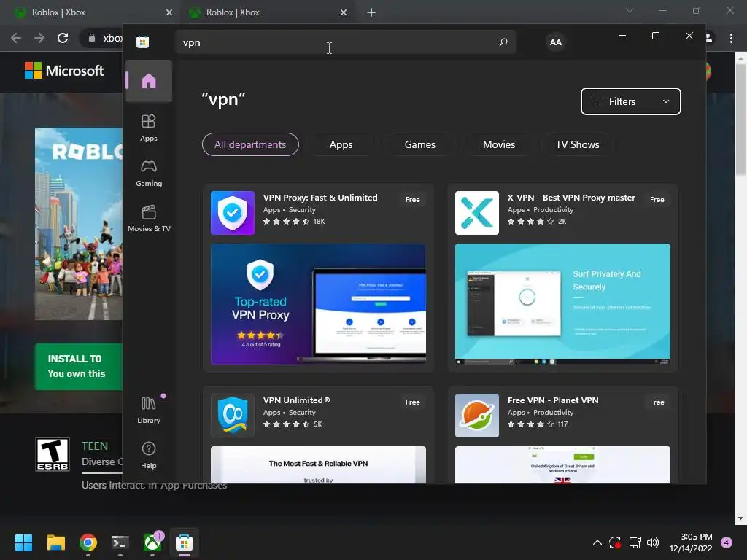The height and width of the screenshot is (560, 747).
Task: Open Free VPN - Planet VPN title
Action: (x=553, y=400)
